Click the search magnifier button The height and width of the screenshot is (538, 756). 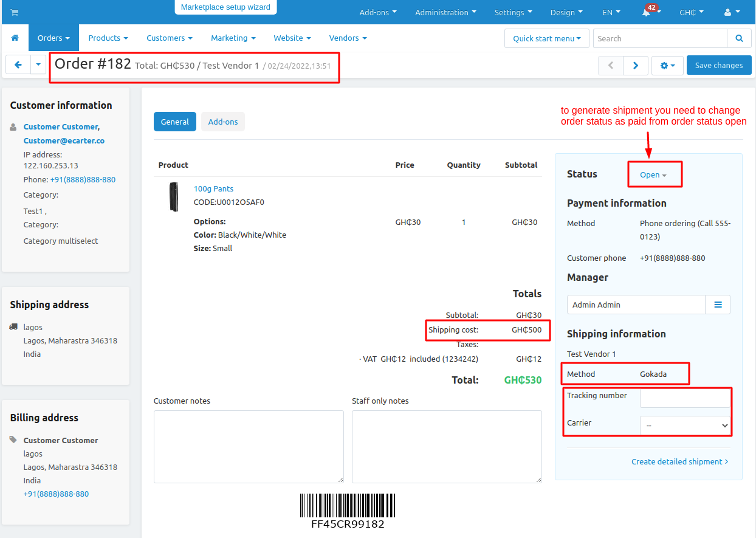click(x=739, y=38)
